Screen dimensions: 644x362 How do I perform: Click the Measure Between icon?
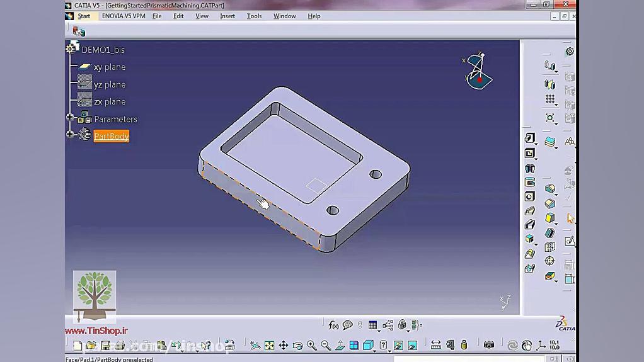coord(435,345)
